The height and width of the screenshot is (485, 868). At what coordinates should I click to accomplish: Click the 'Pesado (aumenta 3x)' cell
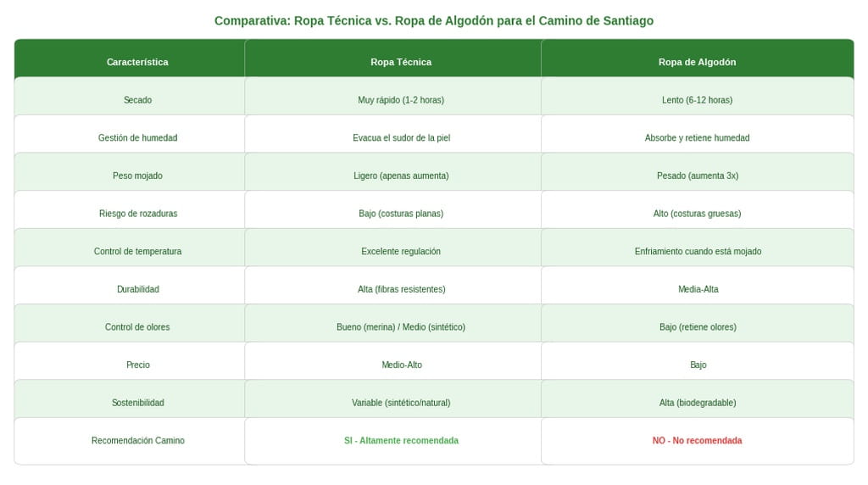pyautogui.click(x=697, y=176)
